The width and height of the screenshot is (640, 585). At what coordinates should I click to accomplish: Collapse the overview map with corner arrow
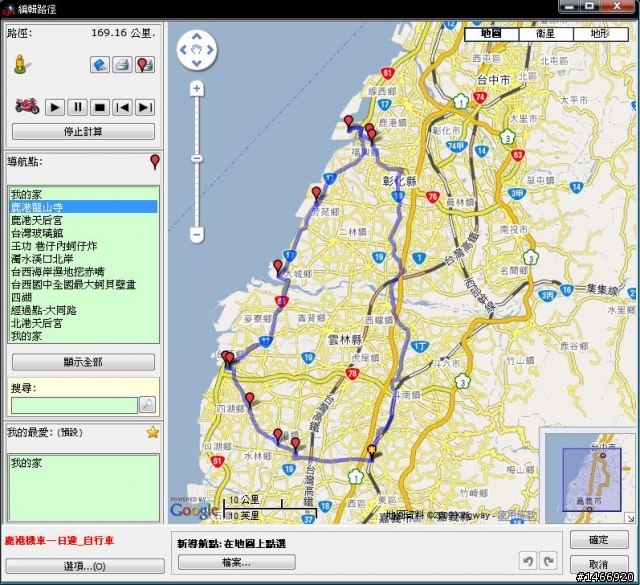(x=631, y=518)
